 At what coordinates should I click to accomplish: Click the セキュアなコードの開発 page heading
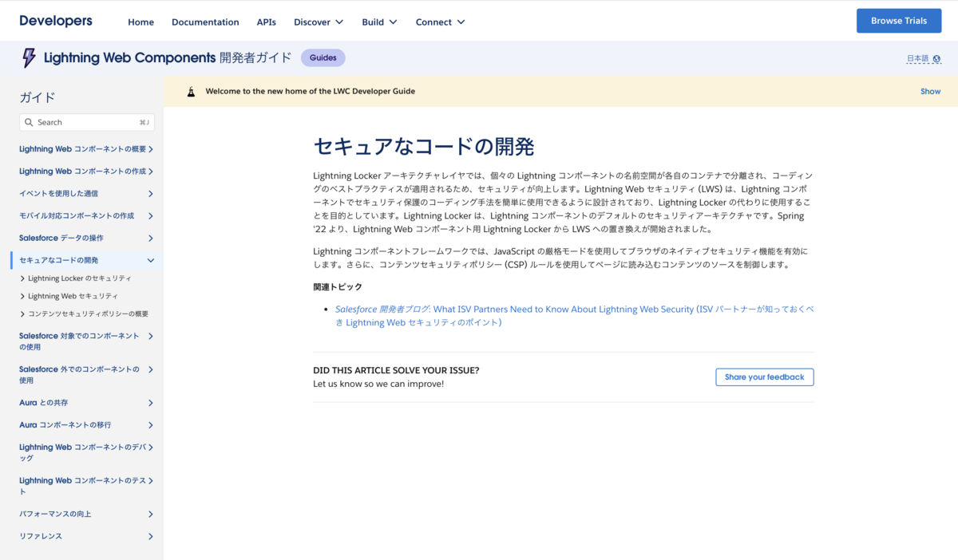tap(424, 147)
